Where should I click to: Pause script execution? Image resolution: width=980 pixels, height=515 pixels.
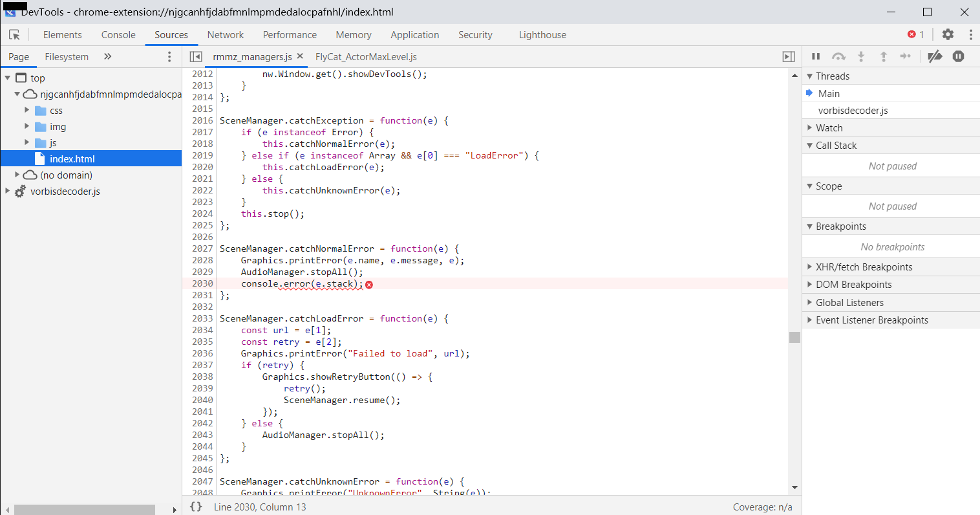pos(816,57)
